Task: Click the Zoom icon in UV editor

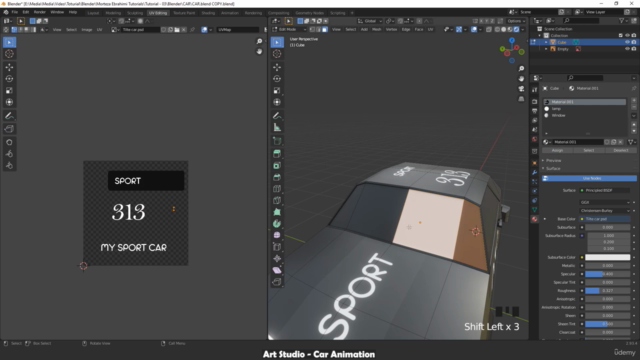Action: click(259, 41)
